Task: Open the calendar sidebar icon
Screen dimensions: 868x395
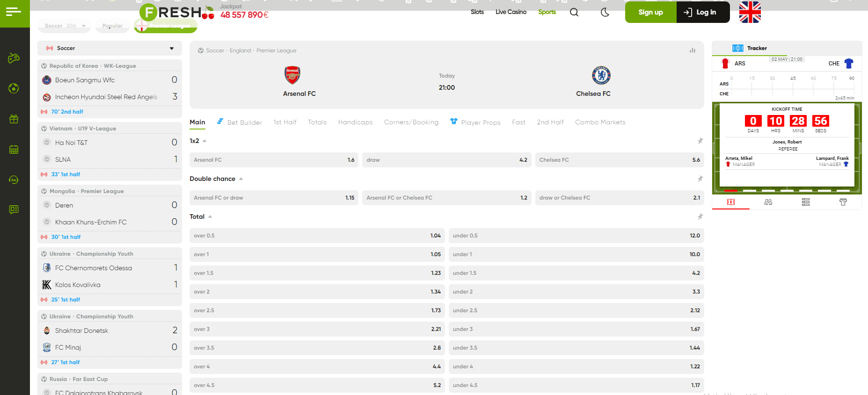Action: 14,150
